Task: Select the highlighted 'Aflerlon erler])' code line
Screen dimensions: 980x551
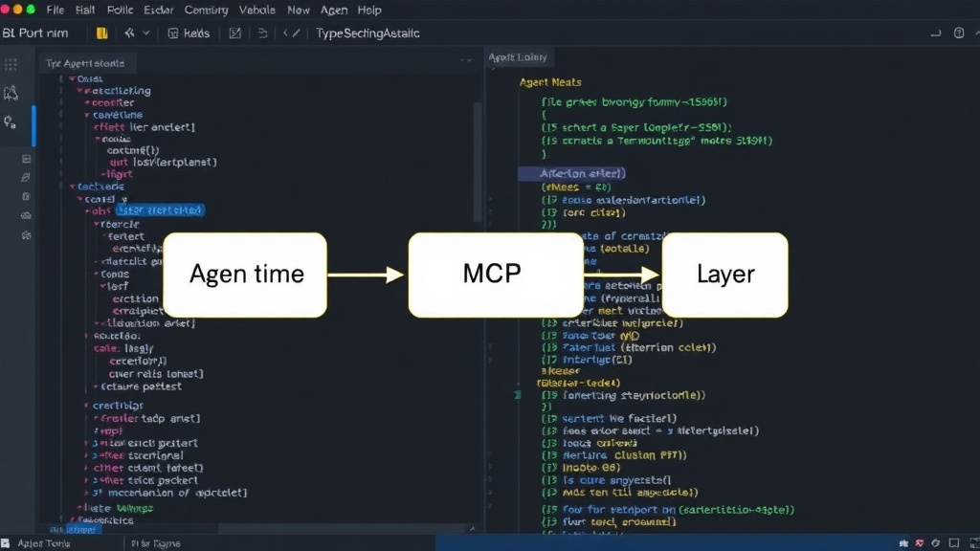Action: point(572,174)
